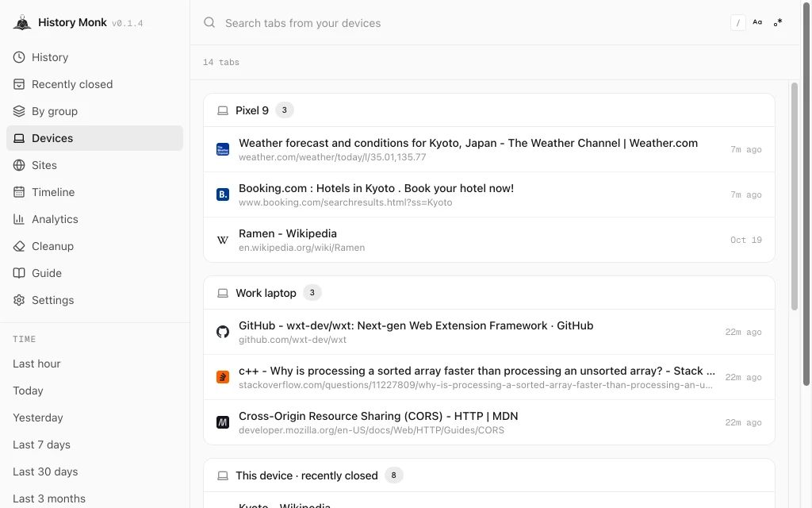Viewport: 812px width, 508px height.
Task: Open the Guide page
Action: pos(95,273)
